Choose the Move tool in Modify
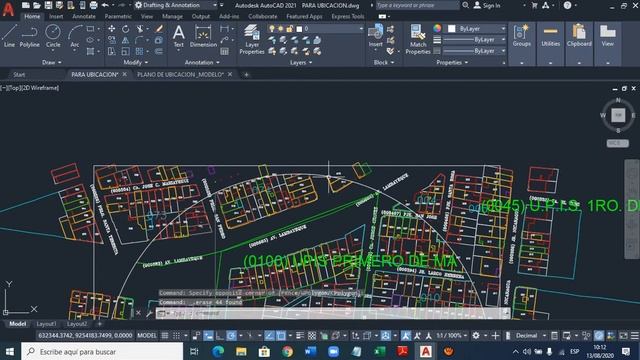The image size is (640, 360). (x=111, y=29)
